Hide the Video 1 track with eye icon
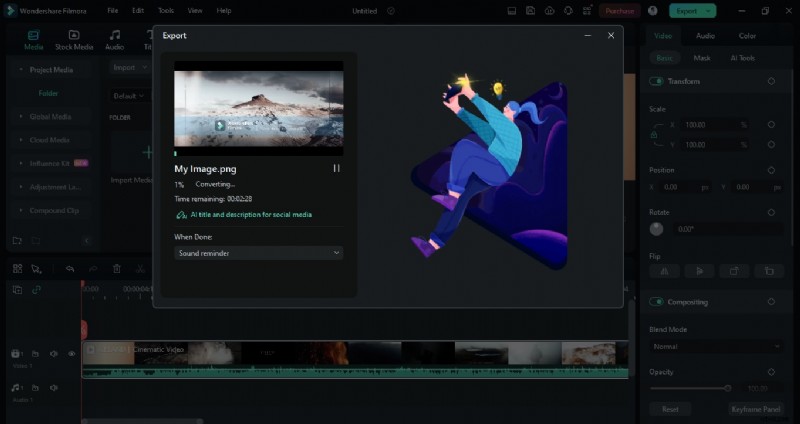 click(x=71, y=353)
